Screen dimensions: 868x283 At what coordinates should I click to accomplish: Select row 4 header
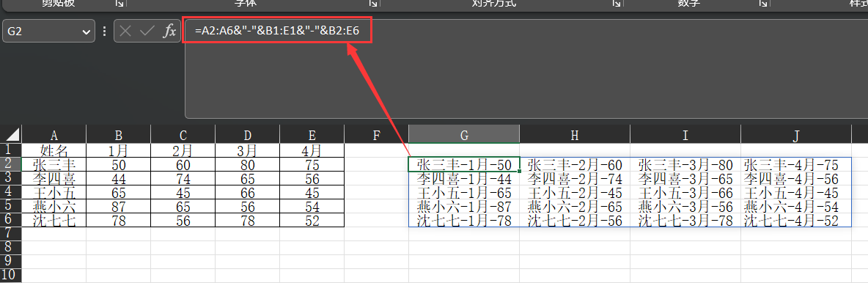tap(11, 191)
